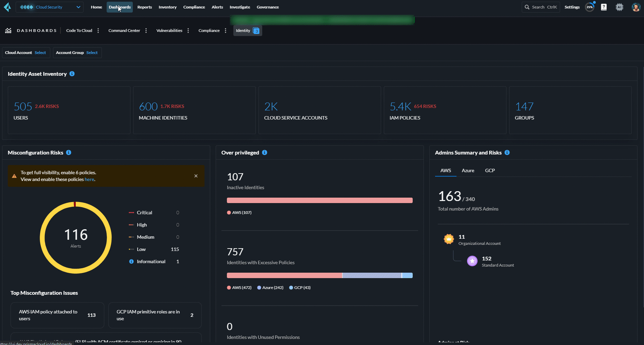This screenshot has width=644, height=345.
Task: Click the Informational severity info icon
Action: (131, 261)
